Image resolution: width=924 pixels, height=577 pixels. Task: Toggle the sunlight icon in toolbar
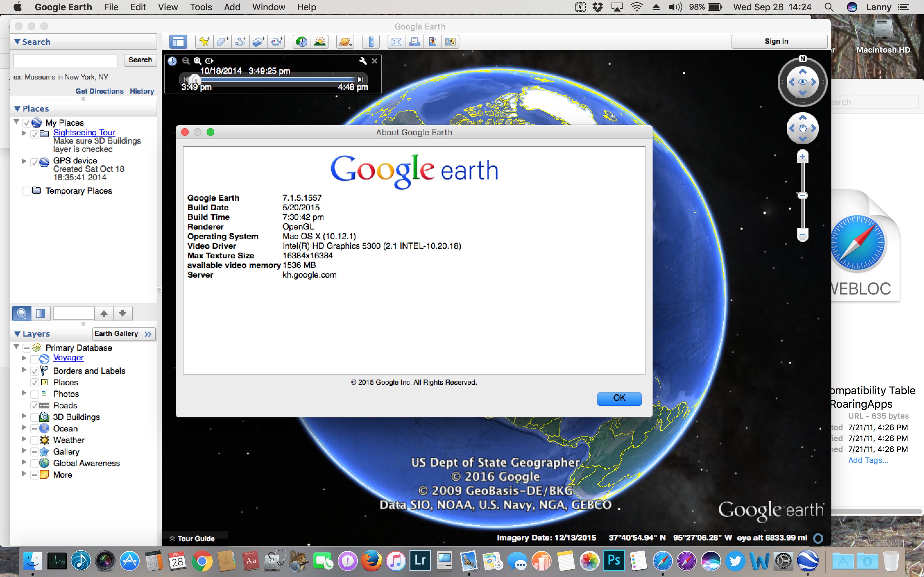point(320,42)
